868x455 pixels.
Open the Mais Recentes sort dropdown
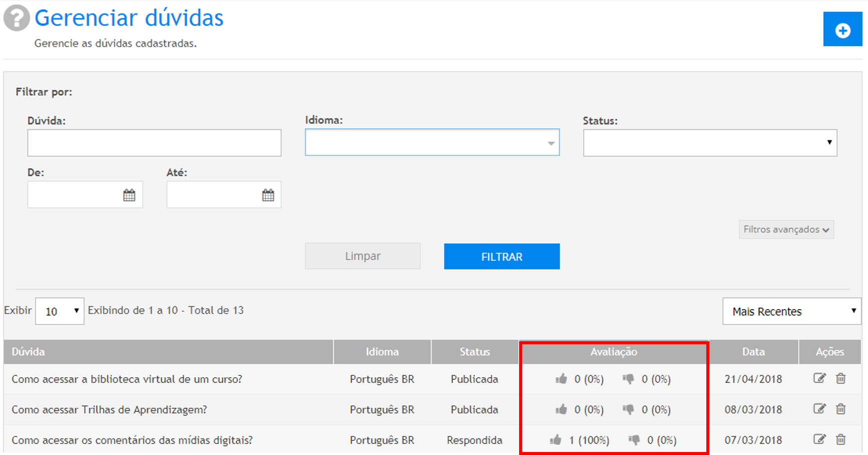[x=791, y=311]
